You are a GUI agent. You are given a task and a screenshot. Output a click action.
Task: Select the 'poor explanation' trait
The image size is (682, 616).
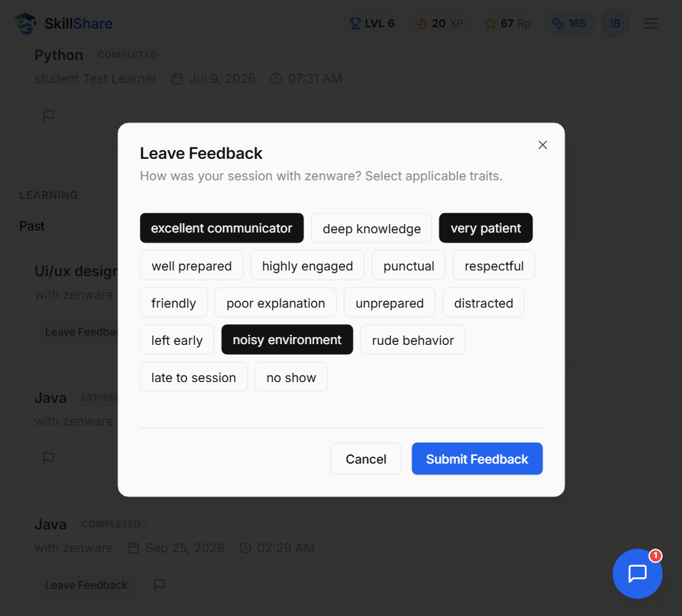click(276, 303)
